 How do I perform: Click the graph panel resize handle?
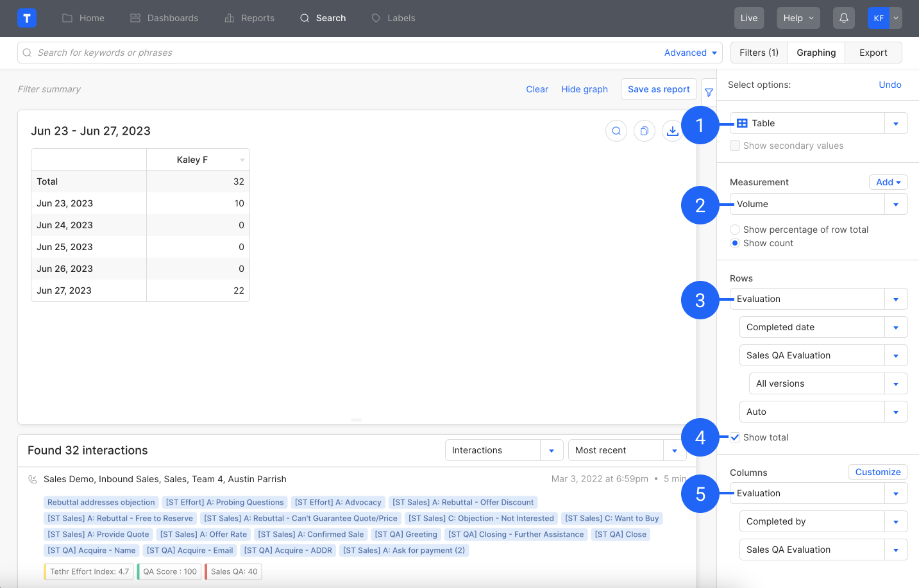point(357,420)
